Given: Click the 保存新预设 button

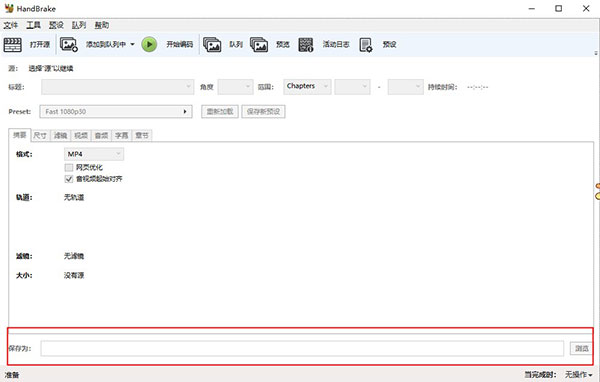Looking at the screenshot, I should (263, 111).
